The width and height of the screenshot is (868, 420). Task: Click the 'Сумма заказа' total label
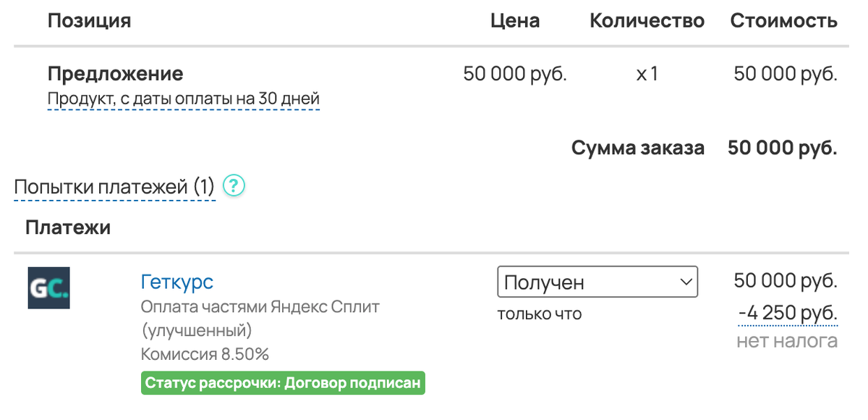tap(638, 147)
